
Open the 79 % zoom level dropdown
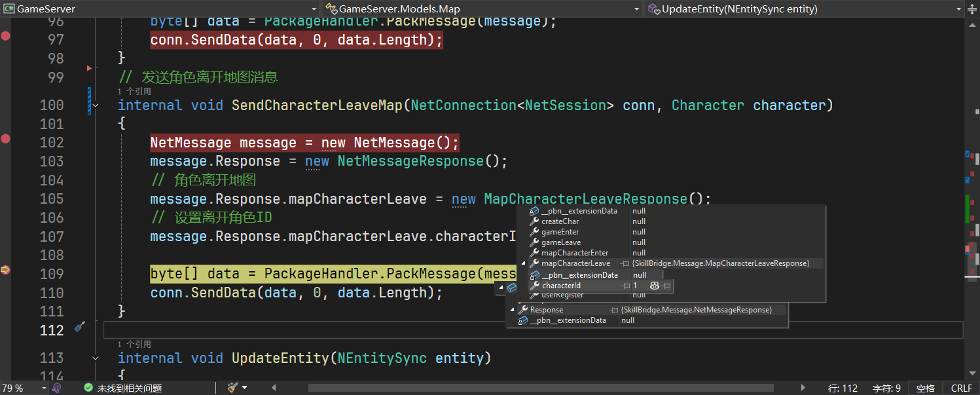44,388
